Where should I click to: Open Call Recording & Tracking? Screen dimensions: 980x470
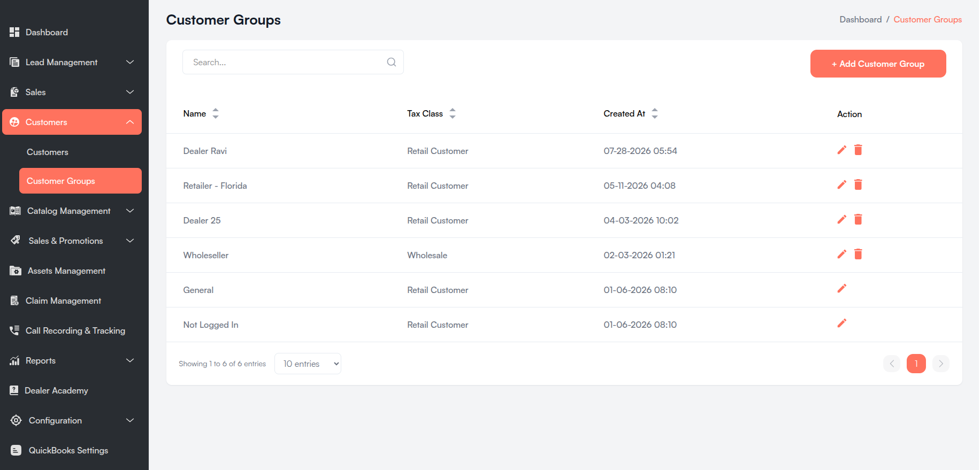click(x=72, y=330)
